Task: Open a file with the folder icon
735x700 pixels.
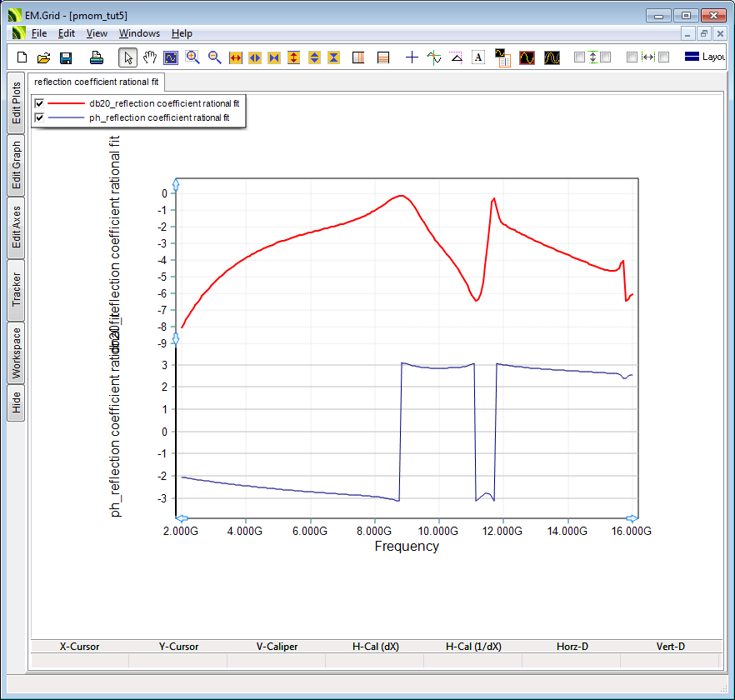Action: pos(44,57)
